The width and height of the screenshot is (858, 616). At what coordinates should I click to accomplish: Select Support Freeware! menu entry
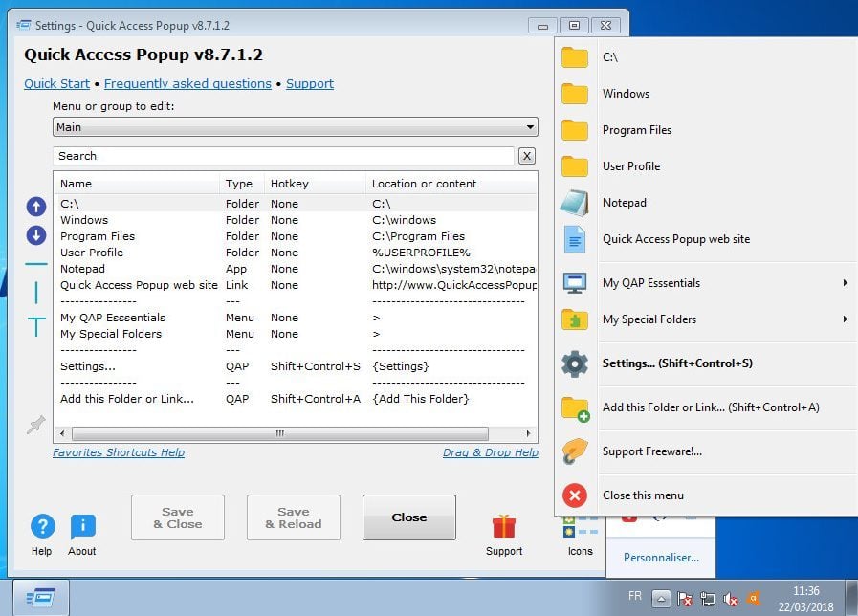tap(651, 451)
